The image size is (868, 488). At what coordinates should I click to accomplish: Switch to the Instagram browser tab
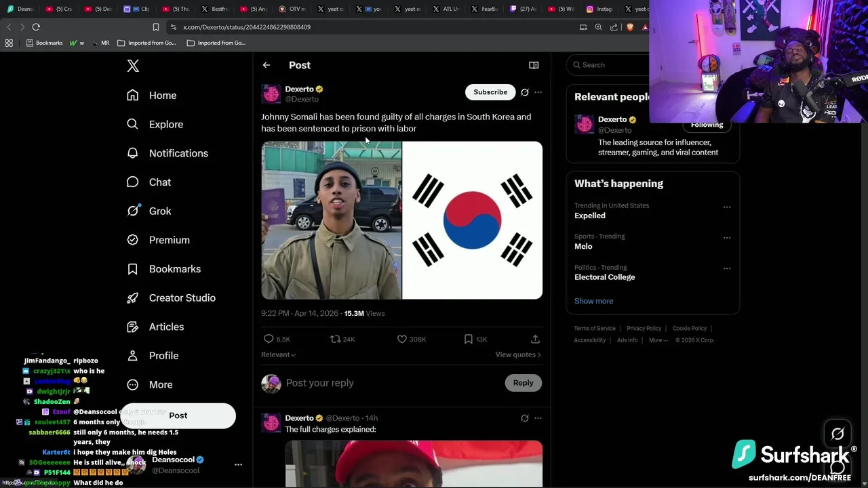(599, 9)
